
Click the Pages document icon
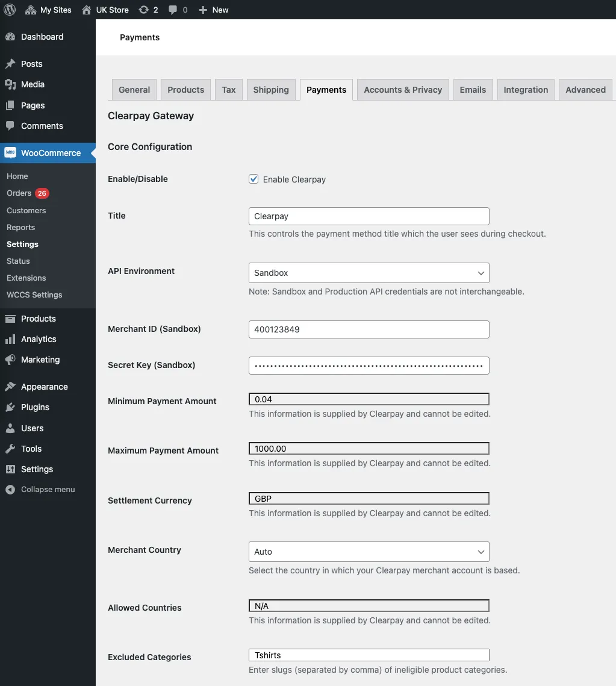click(10, 105)
